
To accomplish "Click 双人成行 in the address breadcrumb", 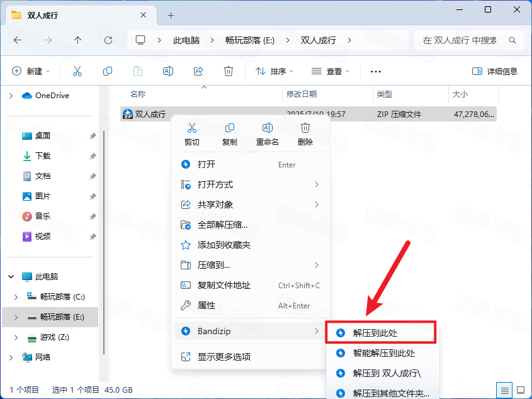I will pos(318,40).
